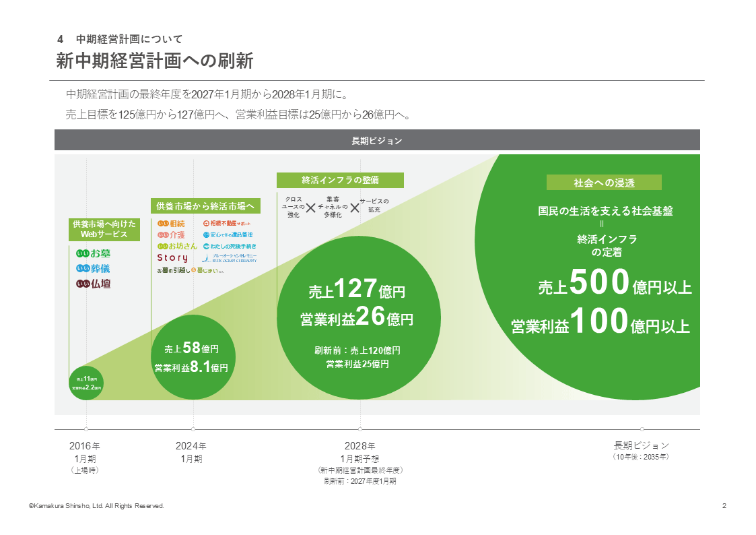This screenshot has height=535, width=756.
Task: Click the 長期ビジョン gray header bar
Action: pyautogui.click(x=377, y=140)
